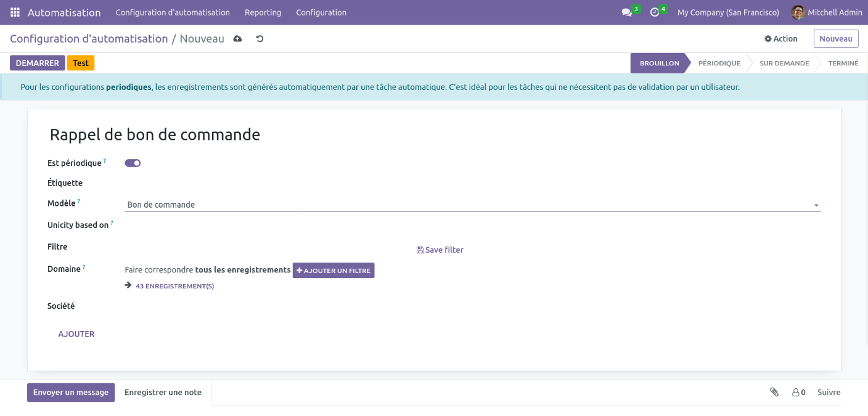Screen dimensions: 868x416
Task: Select the Périodique status stage
Action: pyautogui.click(x=719, y=63)
